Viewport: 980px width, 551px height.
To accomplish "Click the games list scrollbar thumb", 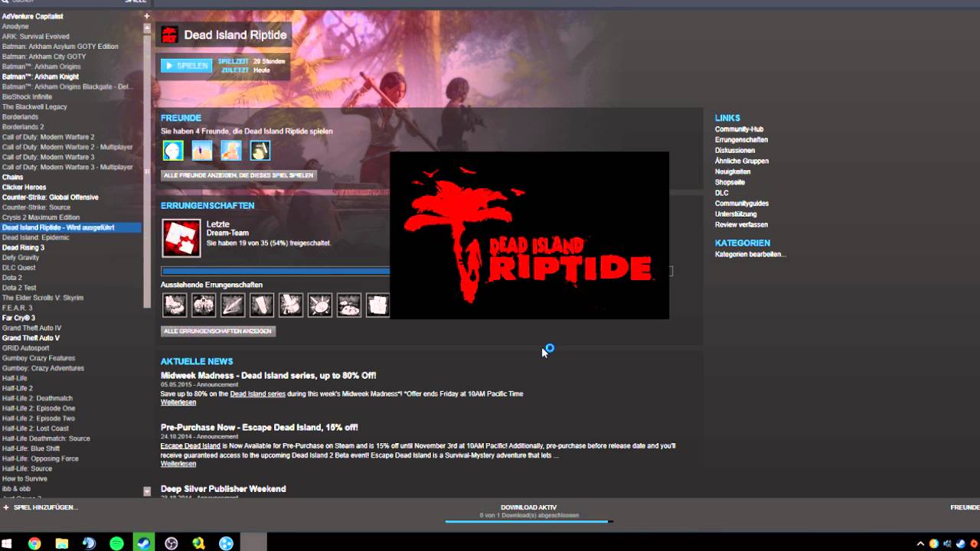I will (x=147, y=170).
